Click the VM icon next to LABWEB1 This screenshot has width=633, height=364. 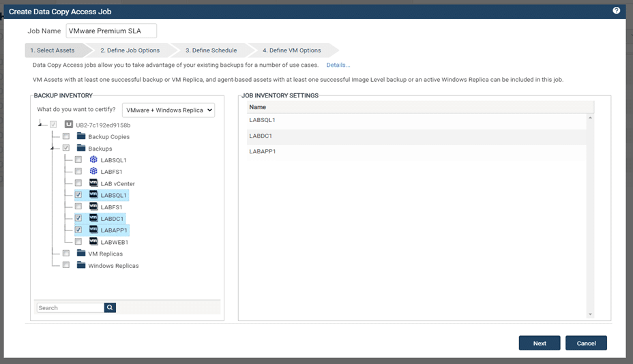93,242
